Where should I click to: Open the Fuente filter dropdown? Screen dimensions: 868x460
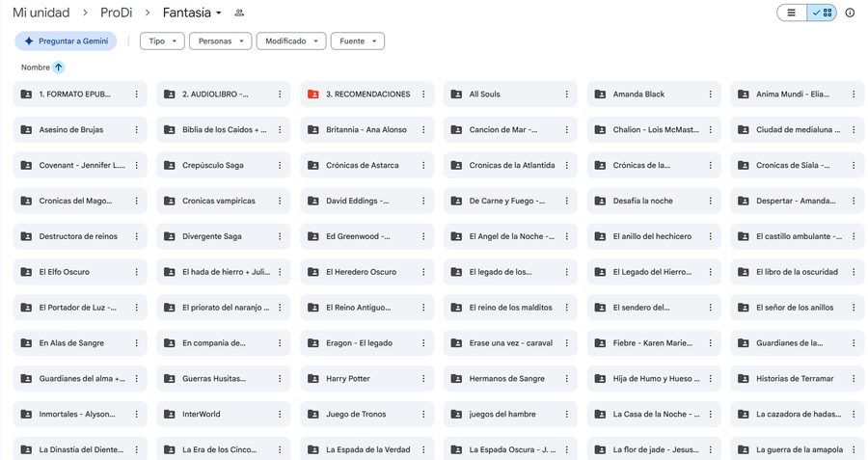358,41
